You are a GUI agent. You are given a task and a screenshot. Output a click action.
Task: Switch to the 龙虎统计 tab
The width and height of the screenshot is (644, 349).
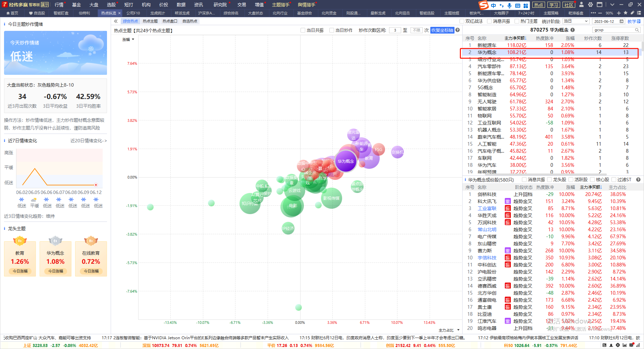pos(157,13)
